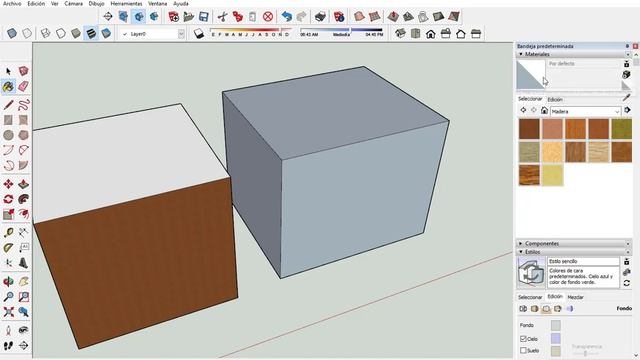Collapse the Materiales panel
The width and height of the screenshot is (640, 360).
[521, 54]
